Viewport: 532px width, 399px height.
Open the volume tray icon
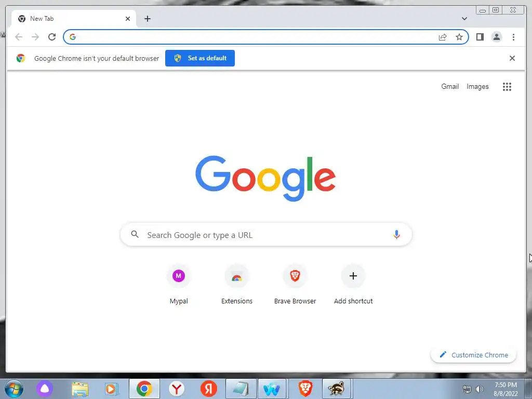pos(480,389)
